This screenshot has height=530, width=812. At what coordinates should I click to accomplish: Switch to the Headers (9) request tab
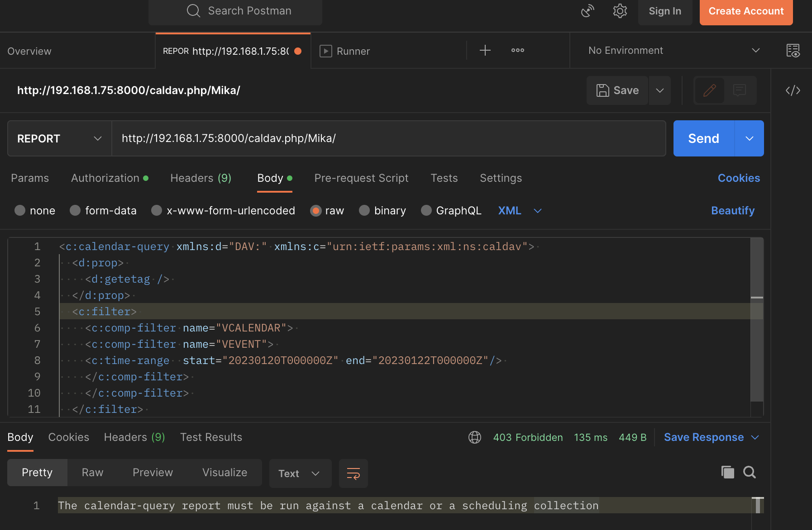[201, 178]
